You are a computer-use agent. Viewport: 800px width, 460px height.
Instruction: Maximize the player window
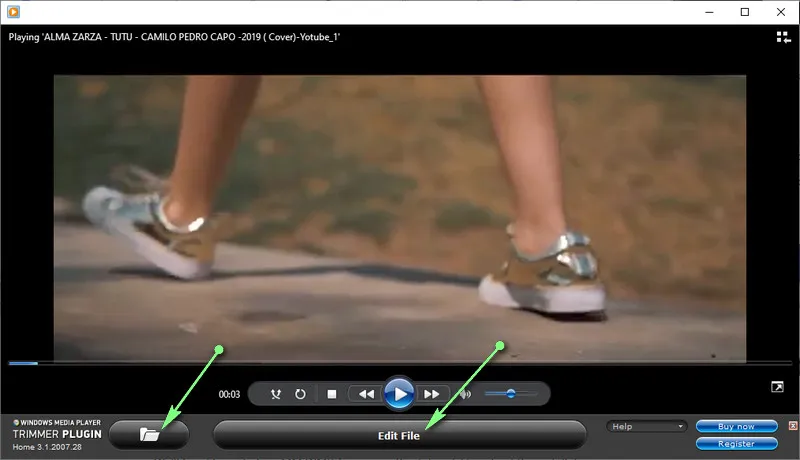(x=745, y=12)
